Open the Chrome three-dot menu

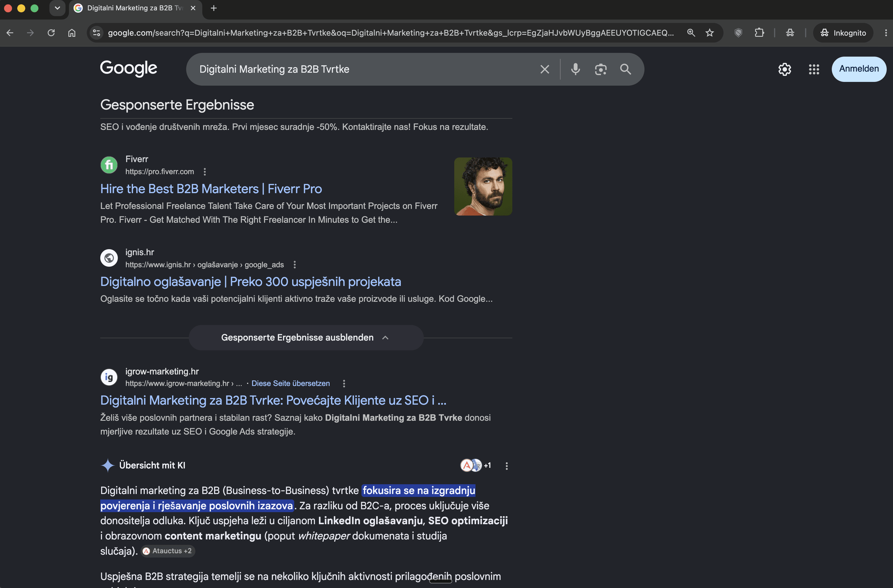[x=886, y=33]
